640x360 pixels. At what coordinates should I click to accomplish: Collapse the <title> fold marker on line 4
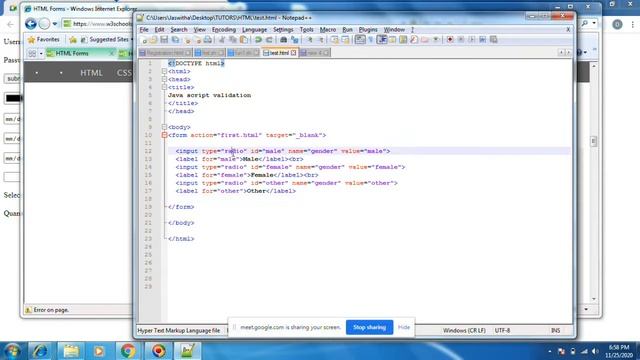pyautogui.click(x=164, y=87)
